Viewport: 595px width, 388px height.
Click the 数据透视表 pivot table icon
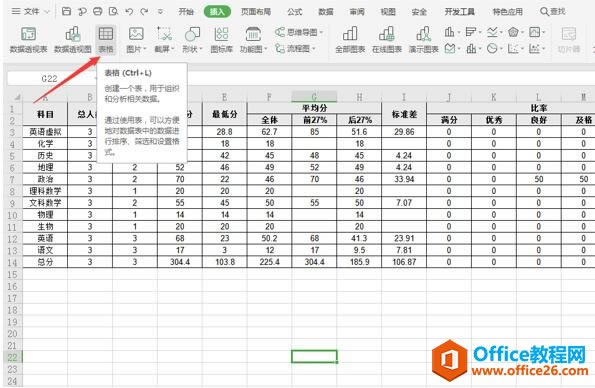pos(28,39)
